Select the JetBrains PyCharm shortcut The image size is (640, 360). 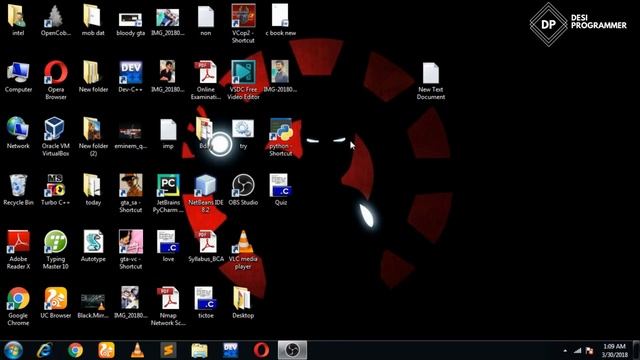[x=168, y=186]
